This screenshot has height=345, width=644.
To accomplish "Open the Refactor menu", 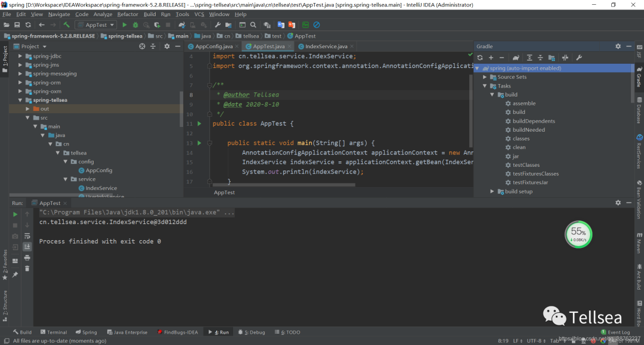I will (x=128, y=14).
